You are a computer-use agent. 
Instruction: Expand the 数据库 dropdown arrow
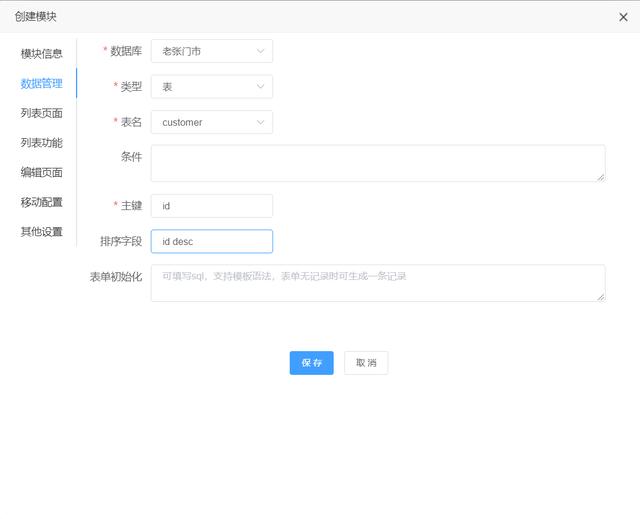(261, 51)
